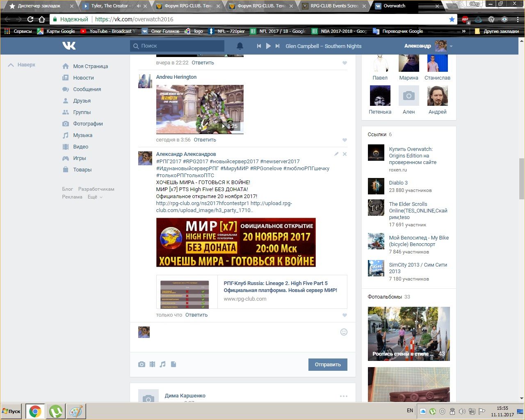
Task: Open Петенька's contact avatar
Action: [x=380, y=96]
